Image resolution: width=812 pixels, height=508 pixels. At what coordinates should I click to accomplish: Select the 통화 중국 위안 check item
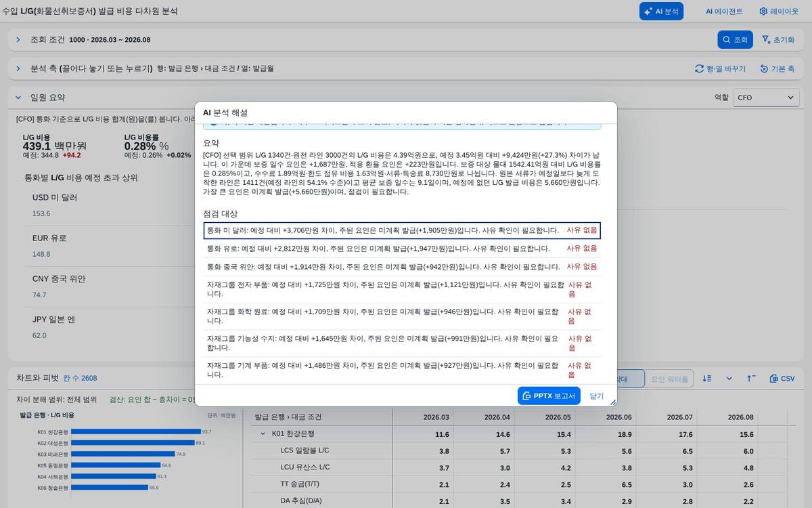point(402,267)
